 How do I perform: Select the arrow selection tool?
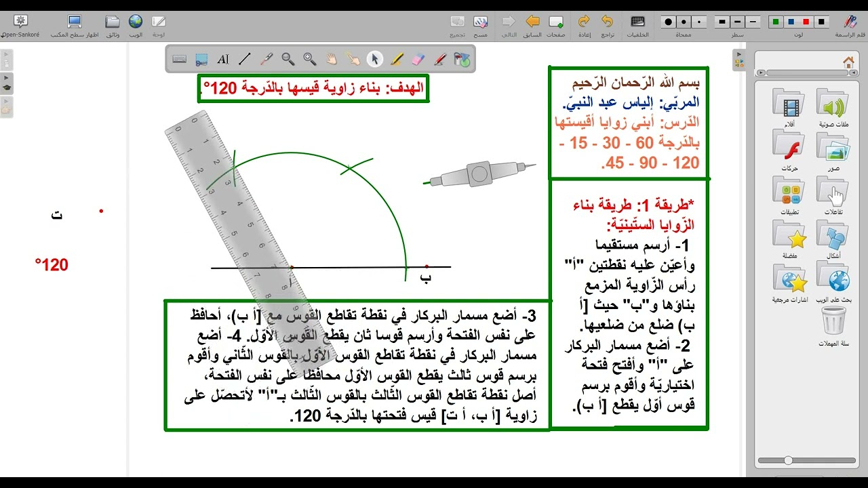coord(375,60)
